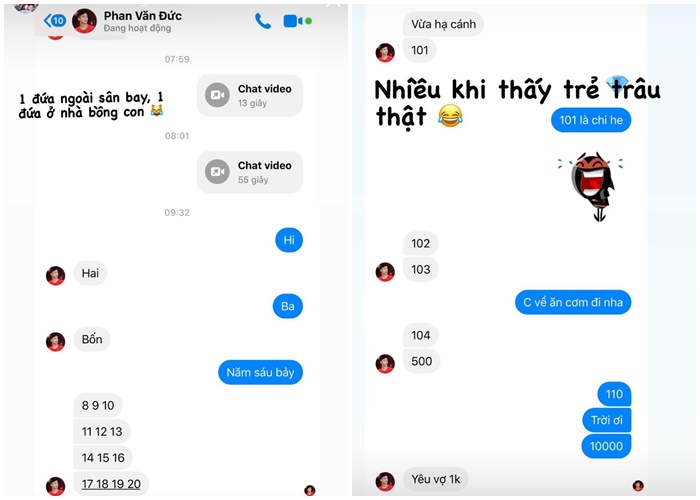The height and width of the screenshot is (500, 700).
Task: Select the '101 là chi he' message bubble
Action: tap(591, 120)
